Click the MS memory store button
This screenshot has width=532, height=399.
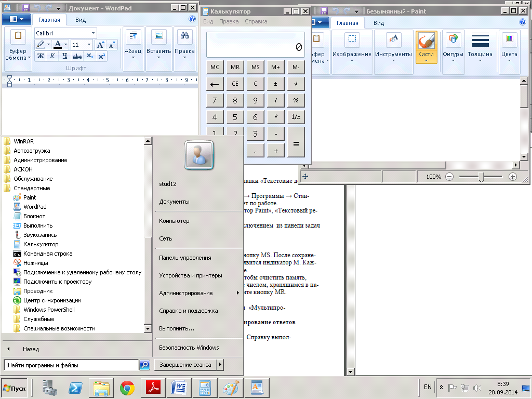[256, 67]
